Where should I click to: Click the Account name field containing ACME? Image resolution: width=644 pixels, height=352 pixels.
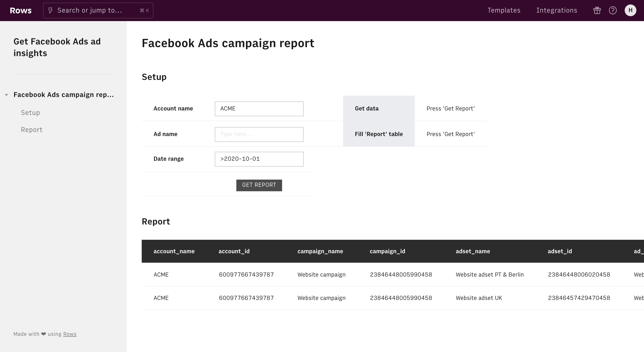click(x=259, y=109)
